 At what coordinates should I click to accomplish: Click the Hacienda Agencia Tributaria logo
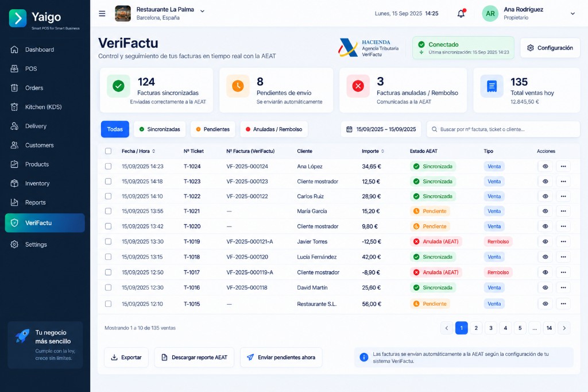pyautogui.click(x=368, y=48)
